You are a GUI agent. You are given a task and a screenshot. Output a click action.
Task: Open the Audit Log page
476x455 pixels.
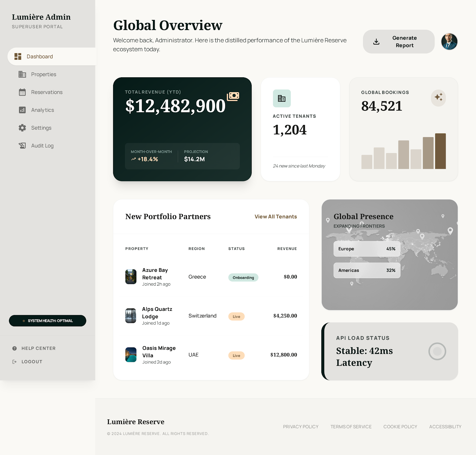42,146
